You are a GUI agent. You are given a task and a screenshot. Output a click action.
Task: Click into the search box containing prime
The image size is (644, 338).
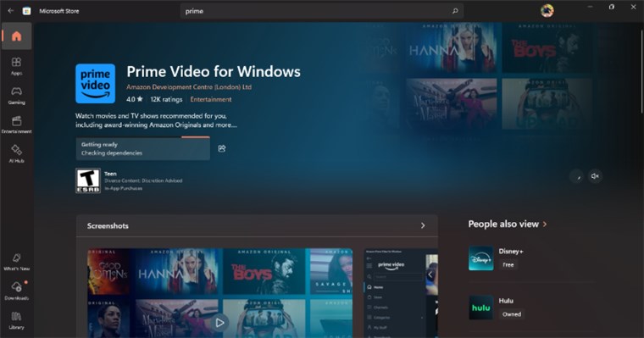point(322,11)
